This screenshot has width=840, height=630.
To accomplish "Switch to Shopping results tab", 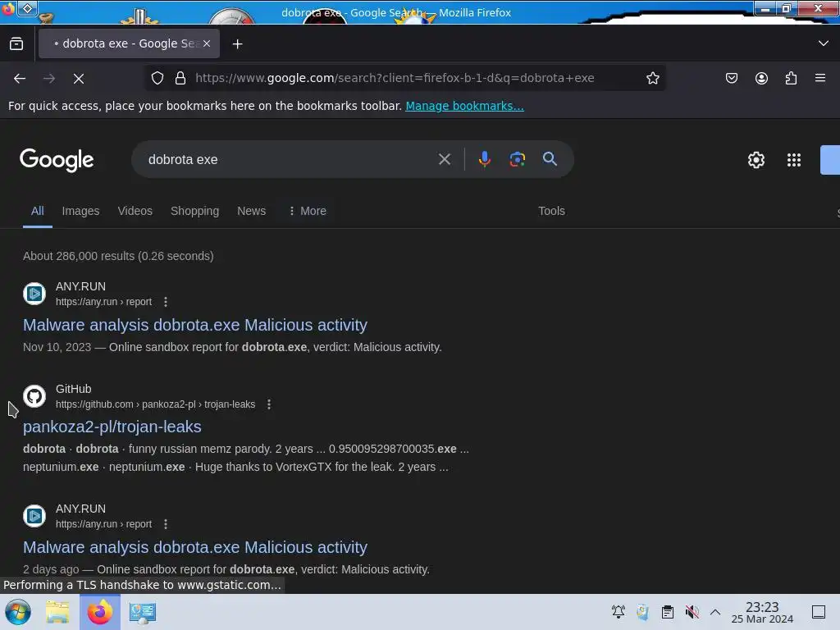I will pyautogui.click(x=195, y=211).
